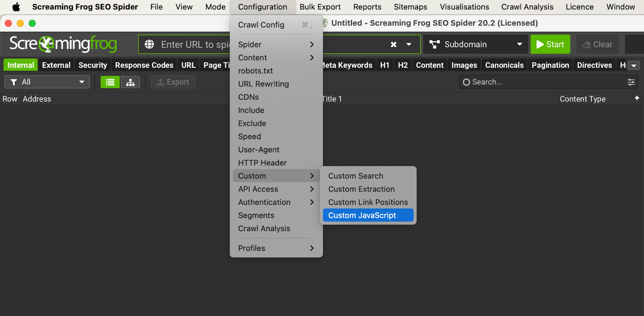Screen dimensions: 644x316
Task: Open the Directives tab
Action: 594,65
